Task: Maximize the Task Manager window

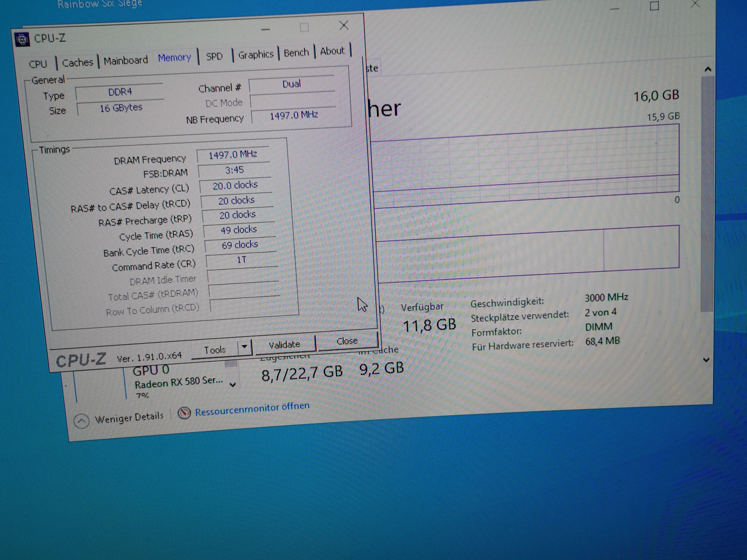Action: [654, 6]
